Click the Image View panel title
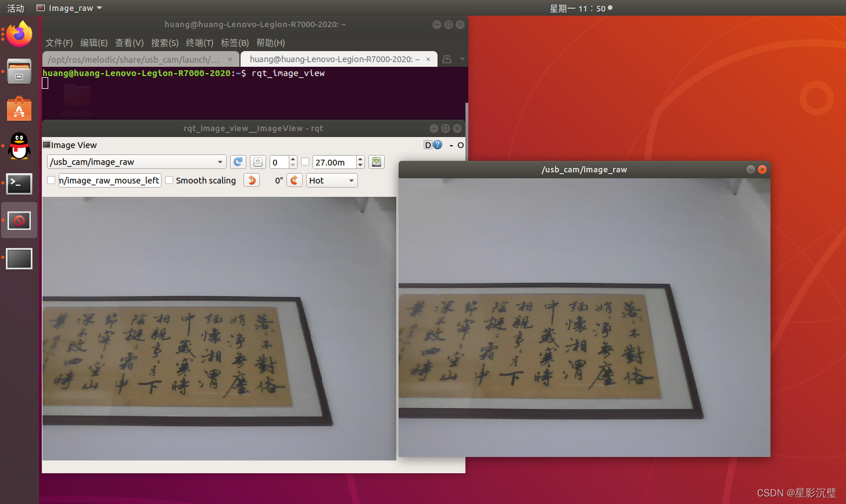The image size is (846, 504). [74, 145]
